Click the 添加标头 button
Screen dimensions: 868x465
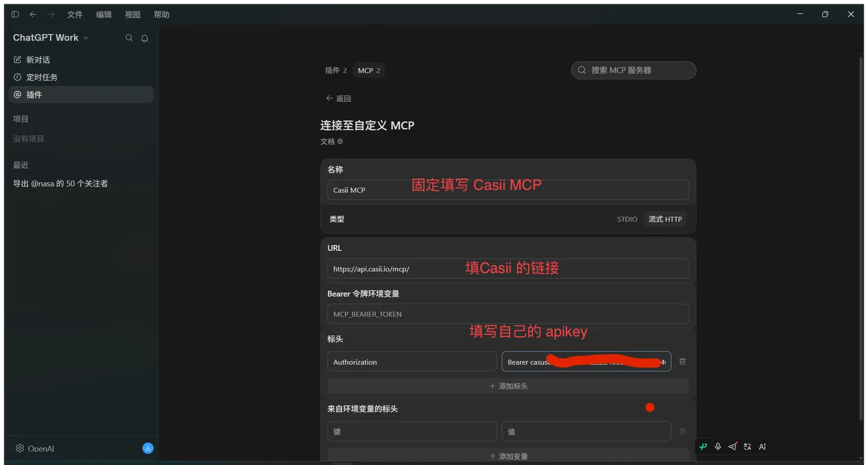pos(508,386)
